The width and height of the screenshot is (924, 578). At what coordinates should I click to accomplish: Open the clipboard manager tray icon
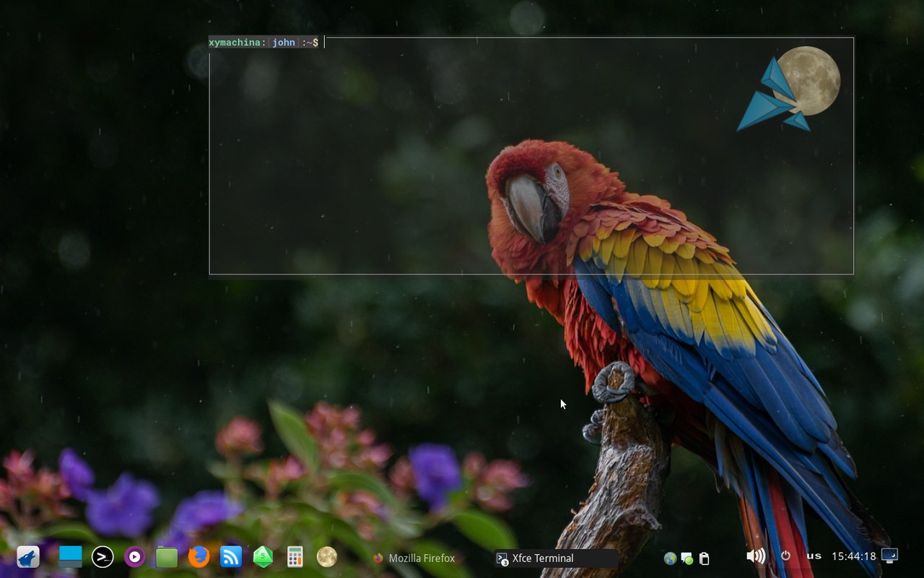705,558
